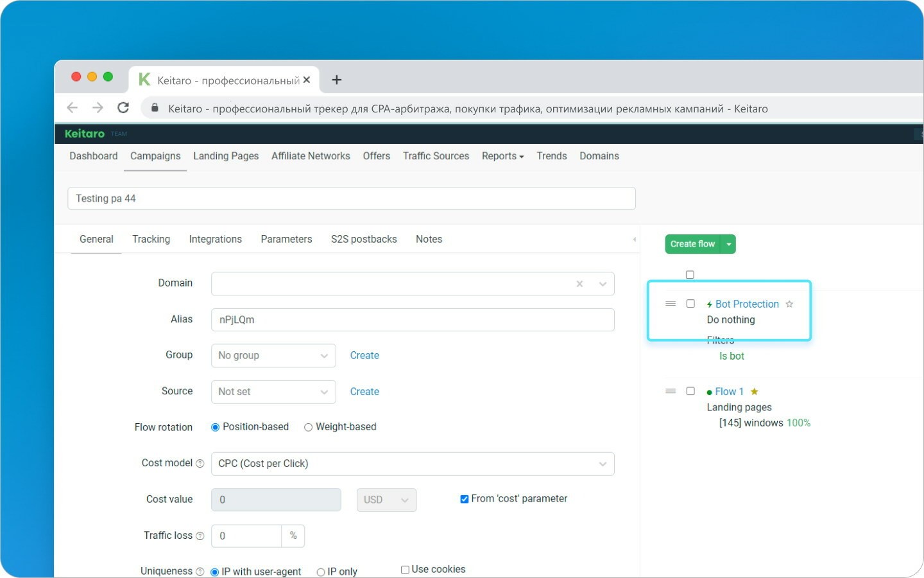The height and width of the screenshot is (578, 924).
Task: Switch to the Tracking tab
Action: click(x=151, y=239)
